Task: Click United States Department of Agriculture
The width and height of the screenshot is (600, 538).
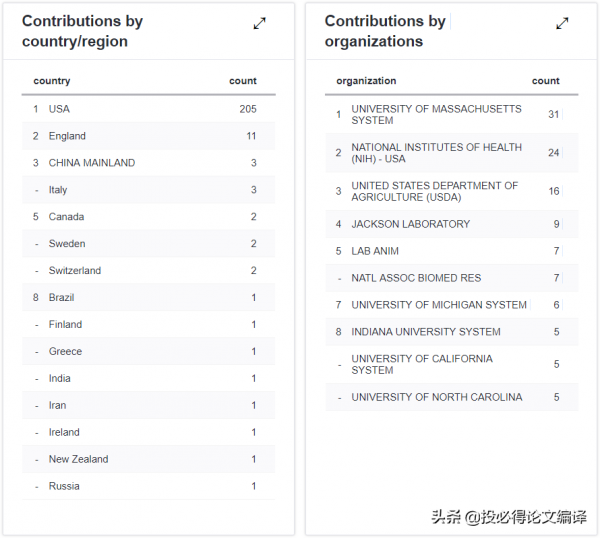Action: click(x=434, y=191)
